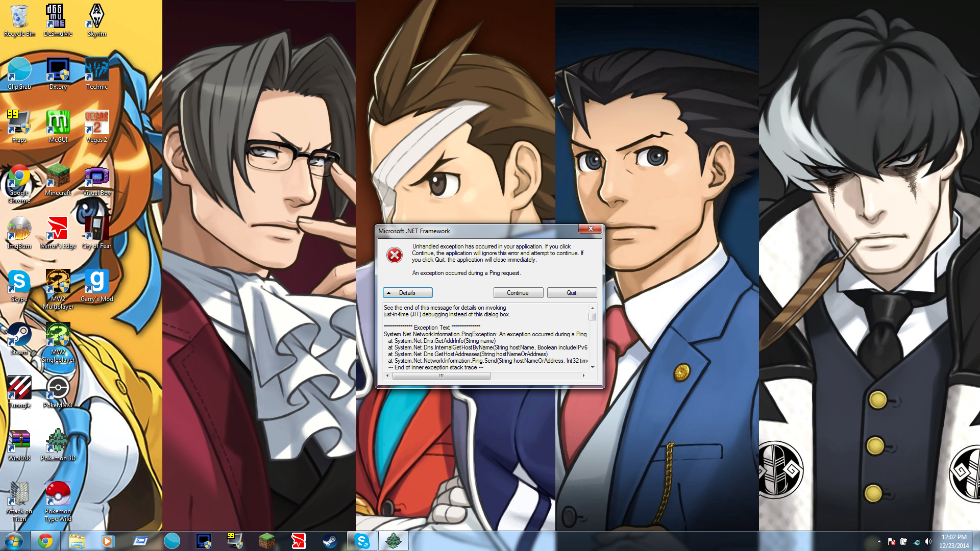Viewport: 980px width, 551px height.
Task: Select the Fraps desktop icon
Action: tap(19, 127)
